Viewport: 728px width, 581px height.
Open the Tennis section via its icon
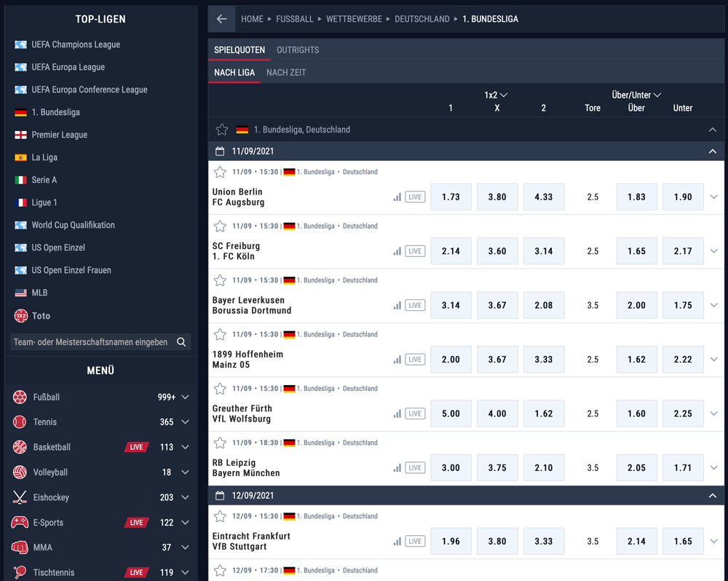(18, 422)
